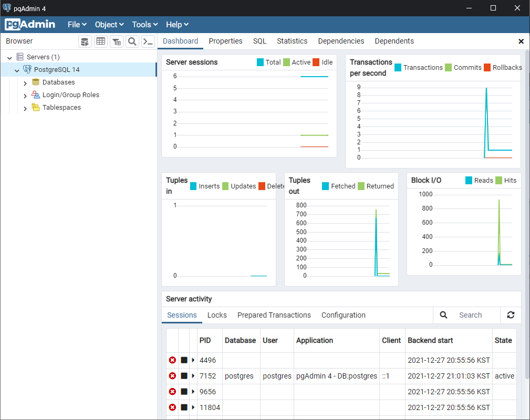Click the Tablespaces folder icon

(x=36, y=107)
